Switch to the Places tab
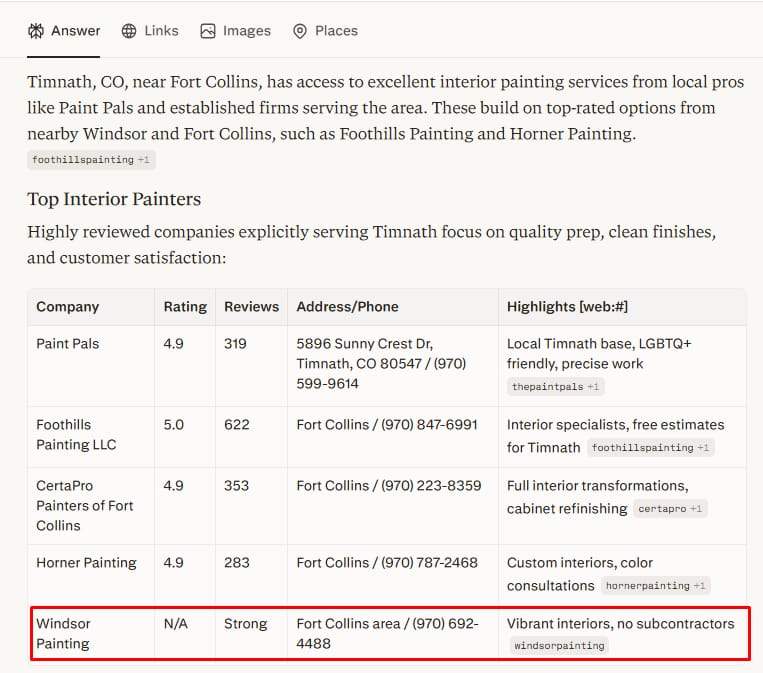This screenshot has height=673, width=763. (x=326, y=31)
